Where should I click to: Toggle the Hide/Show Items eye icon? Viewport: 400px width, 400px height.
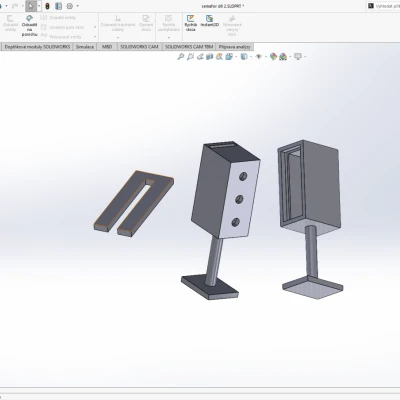[259, 57]
